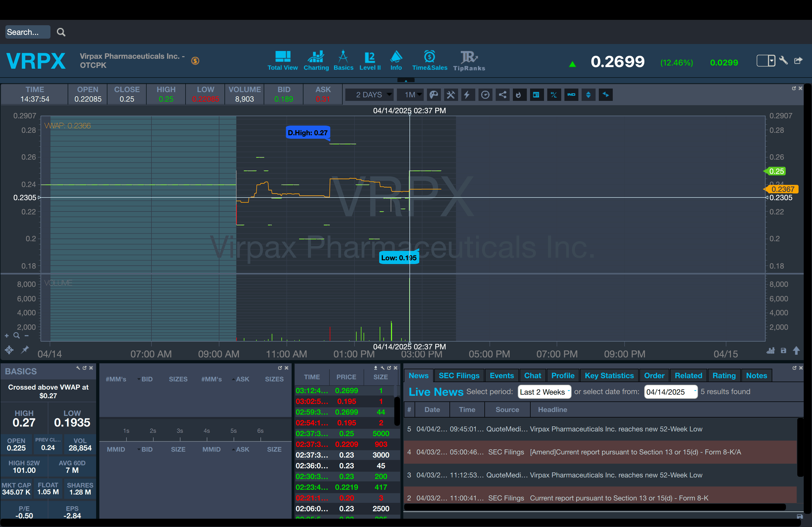Image resolution: width=812 pixels, height=527 pixels.
Task: Switch to the Key Statistics tab
Action: pyautogui.click(x=609, y=376)
